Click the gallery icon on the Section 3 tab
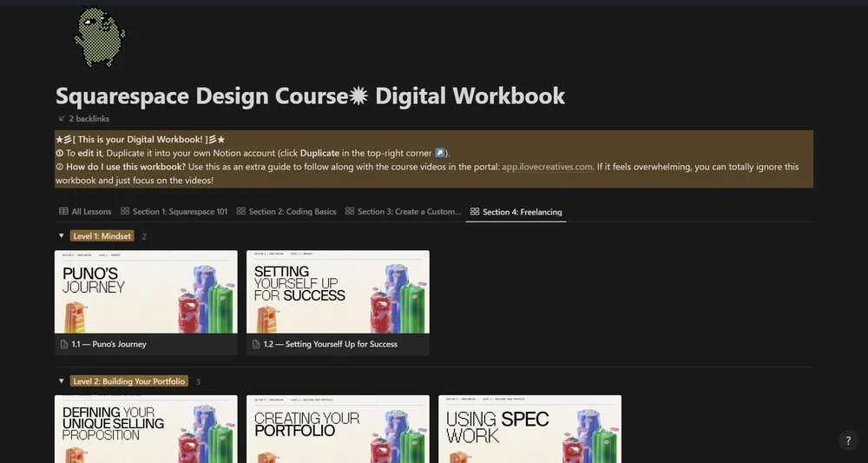Screen dimensions: 868x463 point(350,211)
